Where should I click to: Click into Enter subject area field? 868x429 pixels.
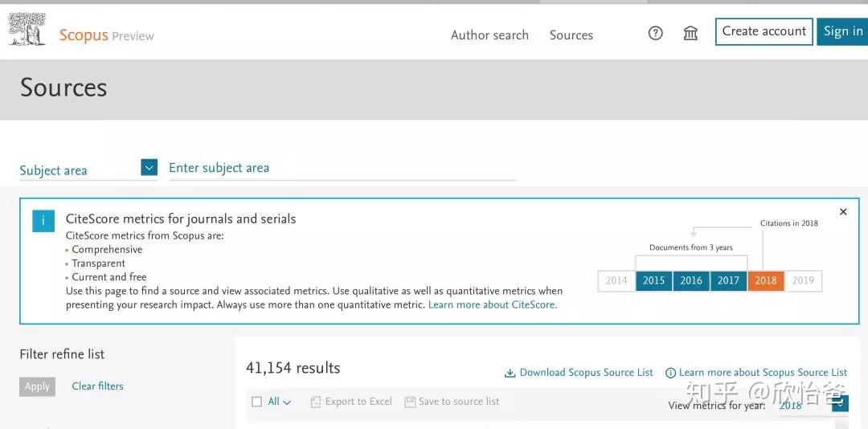342,168
